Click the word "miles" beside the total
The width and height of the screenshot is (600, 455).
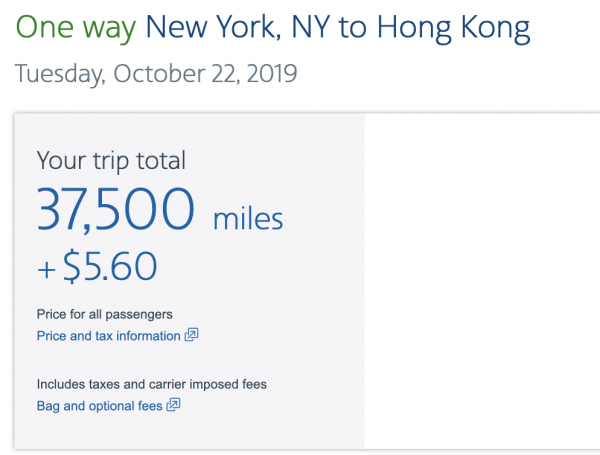(248, 217)
